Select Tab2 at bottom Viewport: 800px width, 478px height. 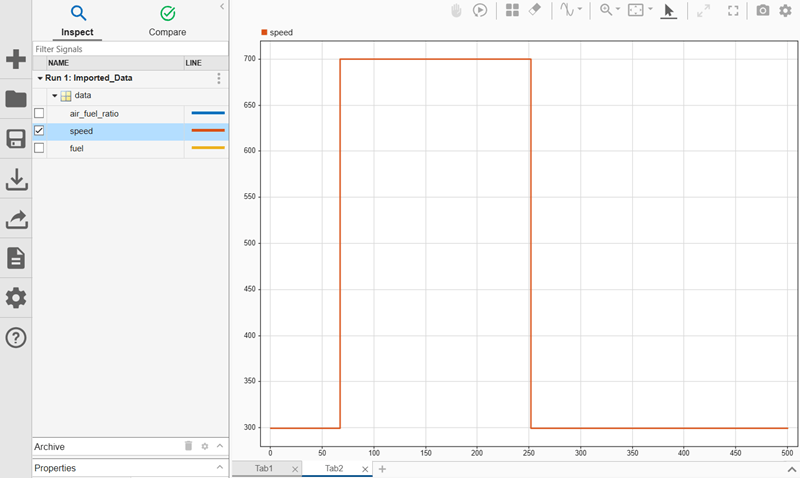click(x=334, y=468)
